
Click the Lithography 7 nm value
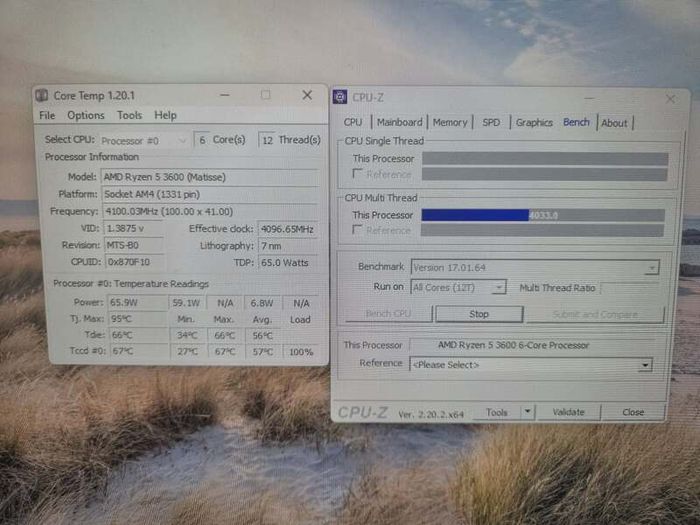[288, 246]
